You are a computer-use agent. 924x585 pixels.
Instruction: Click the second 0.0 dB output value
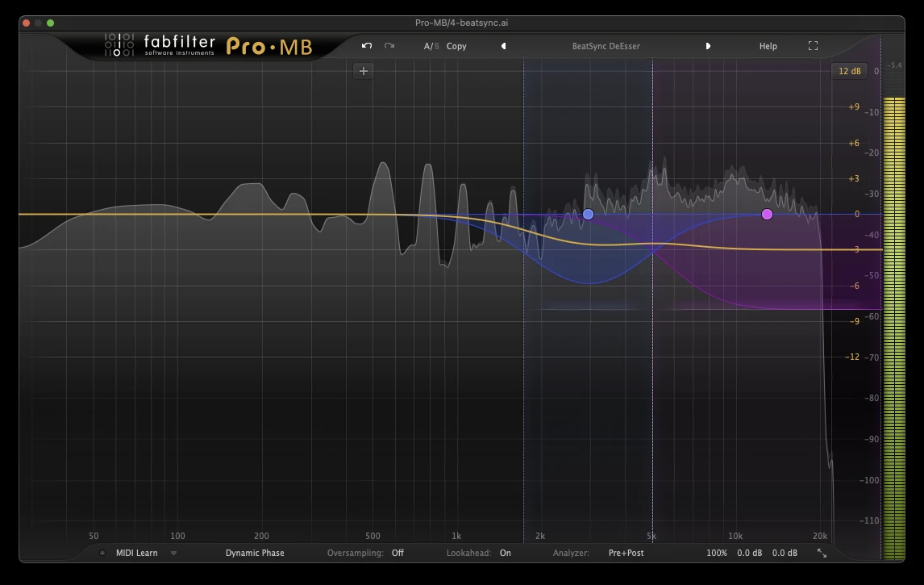click(x=785, y=553)
